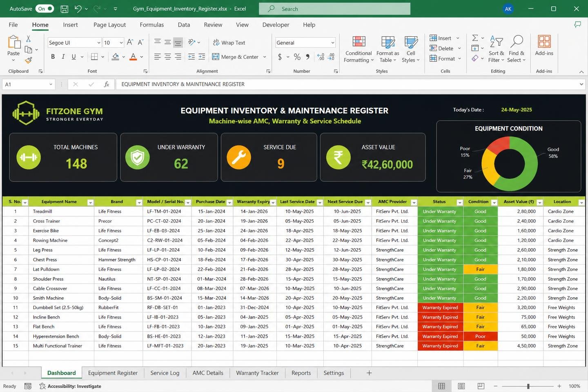Toggle Underline formatting

point(73,57)
